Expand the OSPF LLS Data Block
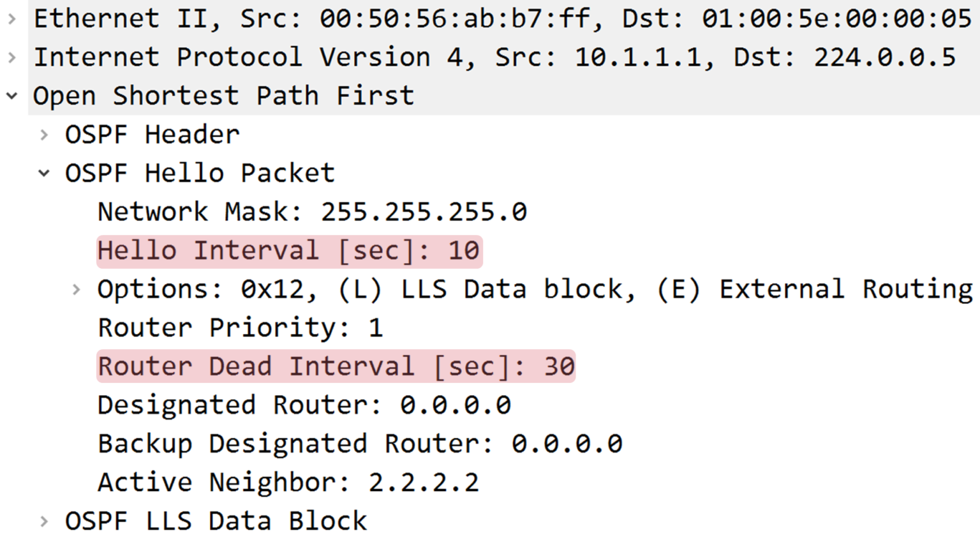 [x=43, y=520]
